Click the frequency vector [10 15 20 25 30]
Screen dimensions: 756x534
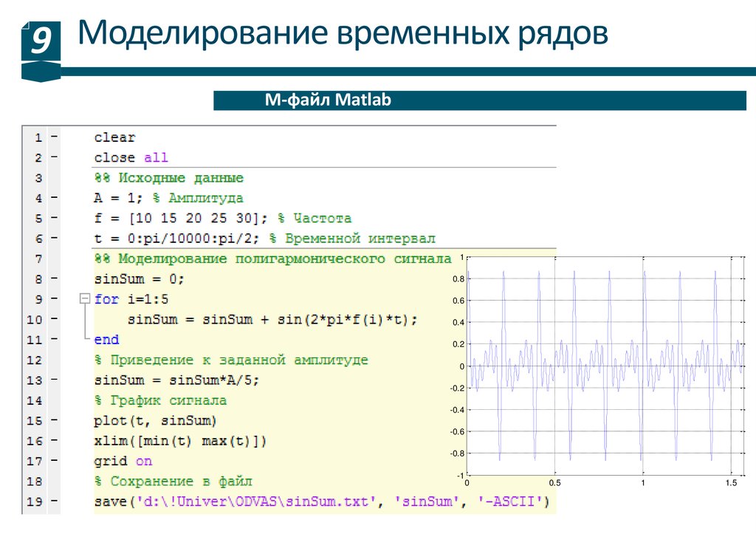(x=193, y=219)
